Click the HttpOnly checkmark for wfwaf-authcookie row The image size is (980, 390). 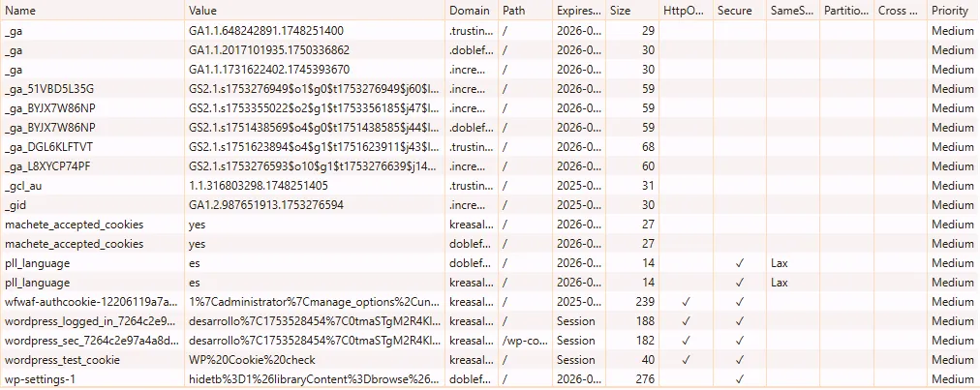click(686, 302)
